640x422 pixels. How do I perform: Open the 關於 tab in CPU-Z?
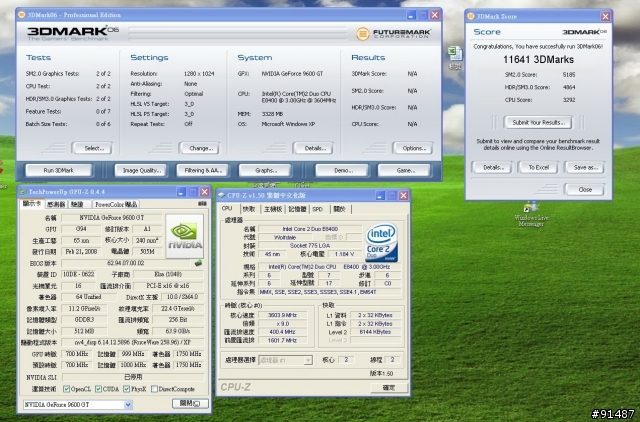(340, 209)
